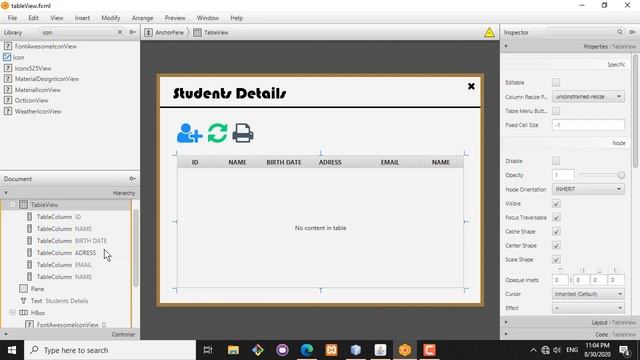
Task: Collapse the HBox hierarchy node
Action: [x=13, y=313]
